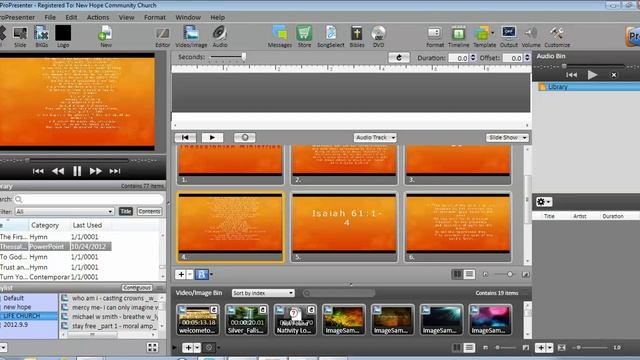Click the BKGs clear backgrounds icon
This screenshot has height=360, width=640.
pos(41,36)
